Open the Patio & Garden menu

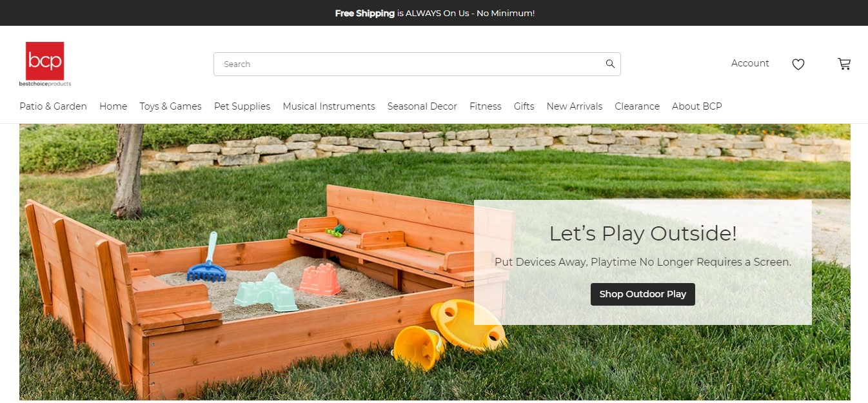53,106
